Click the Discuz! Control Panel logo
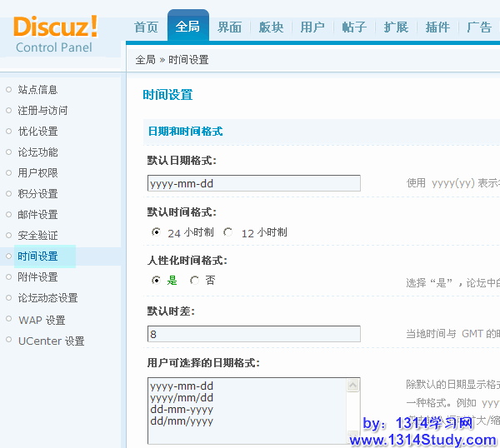Image resolution: width=500 pixels, height=448 pixels. (x=55, y=33)
